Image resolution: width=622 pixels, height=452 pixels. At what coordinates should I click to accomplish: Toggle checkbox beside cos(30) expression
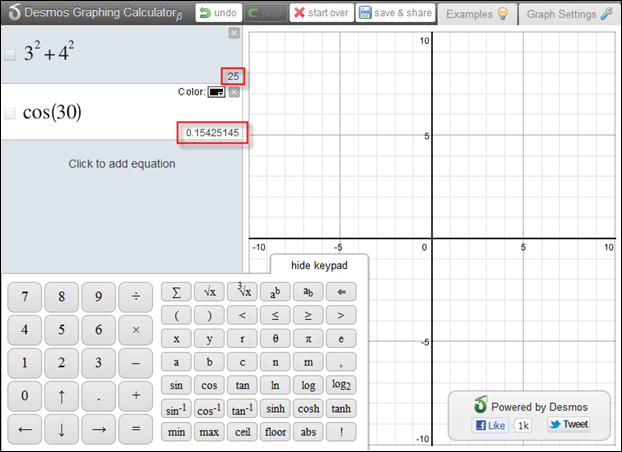click(x=10, y=113)
